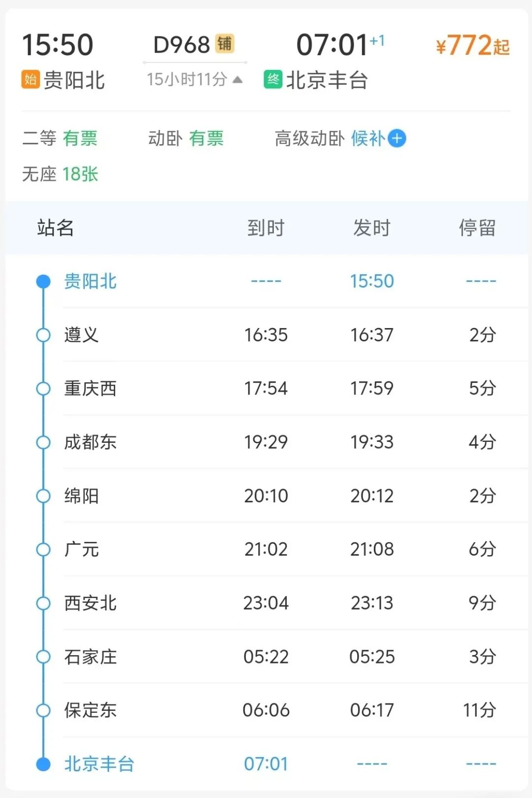
Task: Click the 保定东 stop circle marker
Action: pyautogui.click(x=43, y=710)
